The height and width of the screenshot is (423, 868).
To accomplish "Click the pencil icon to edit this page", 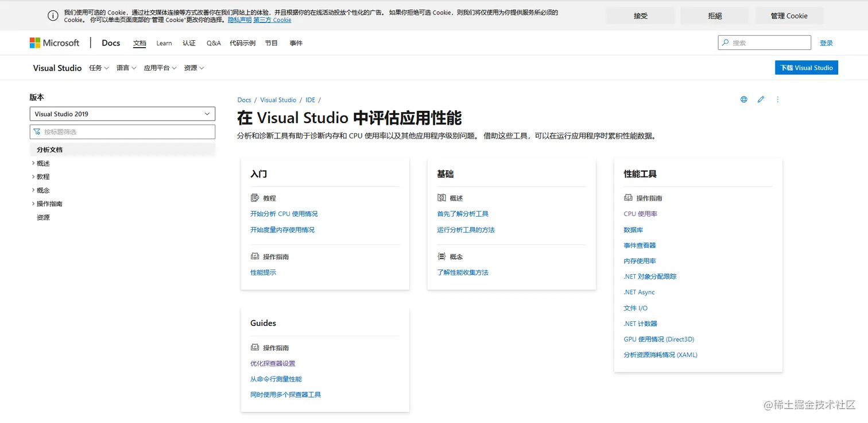I will (761, 99).
